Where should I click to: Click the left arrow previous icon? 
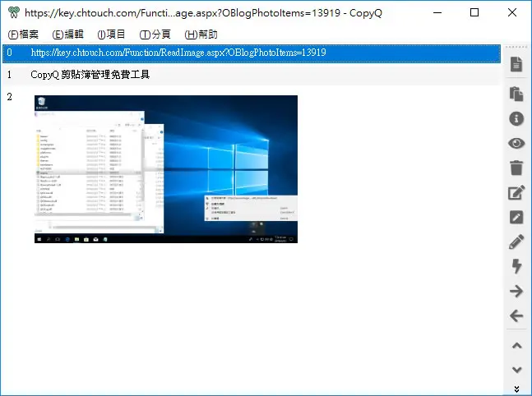(516, 315)
